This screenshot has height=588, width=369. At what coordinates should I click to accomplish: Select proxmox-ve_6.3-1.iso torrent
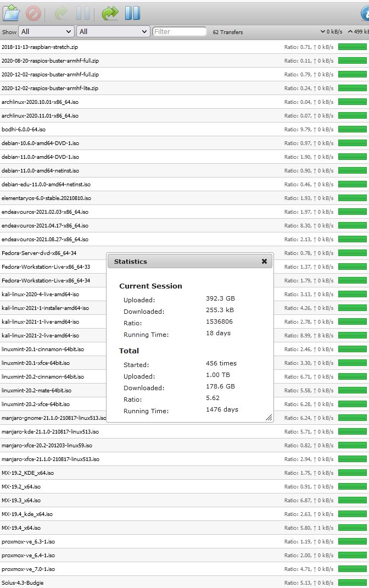[x=185, y=542]
